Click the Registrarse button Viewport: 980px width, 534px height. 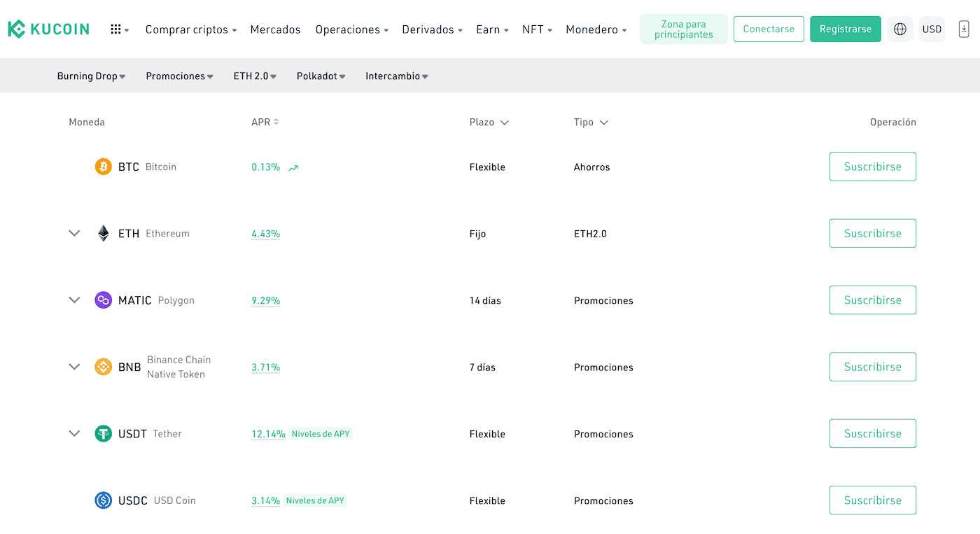coord(846,29)
